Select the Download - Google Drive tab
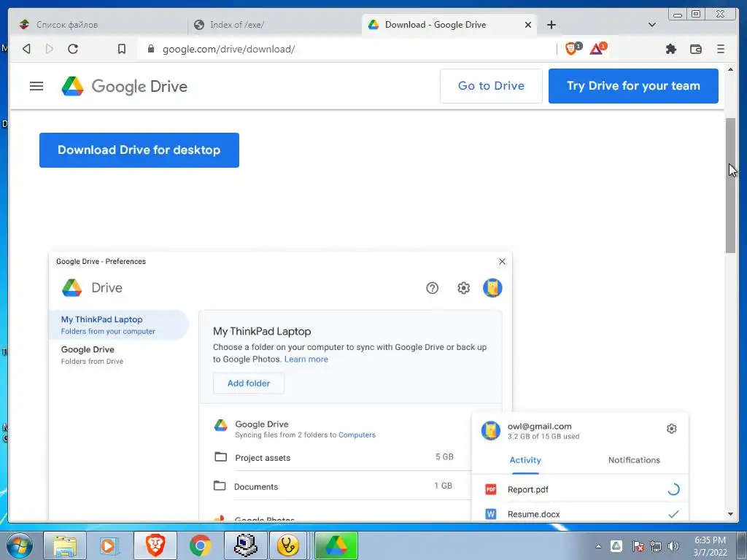Screen dimensions: 747x560 449,25
